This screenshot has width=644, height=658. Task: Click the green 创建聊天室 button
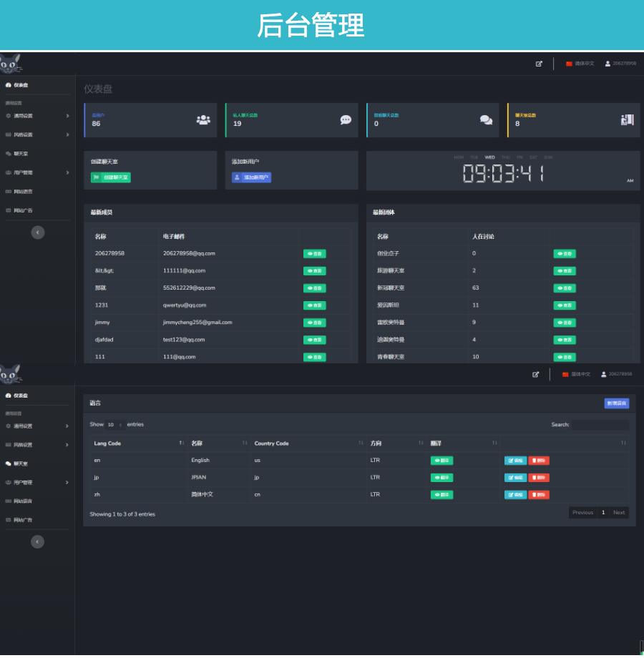tap(111, 177)
